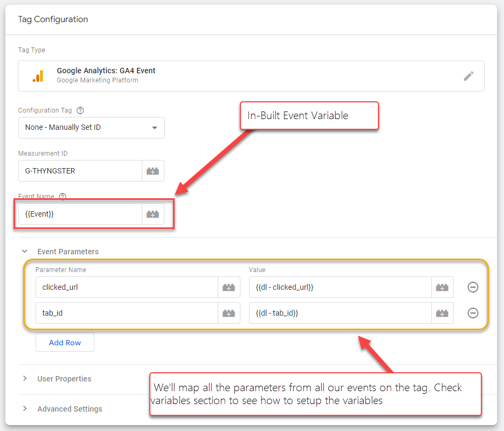Click the Add Row button
The height and width of the screenshot is (431, 504).
(x=65, y=343)
